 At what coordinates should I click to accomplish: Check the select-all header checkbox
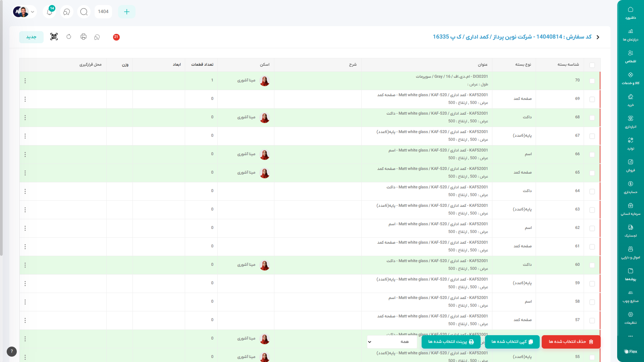(592, 65)
